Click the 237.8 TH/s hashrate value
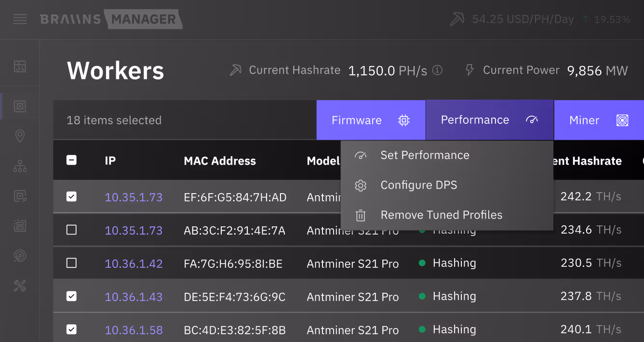The height and width of the screenshot is (342, 644). [x=591, y=296]
